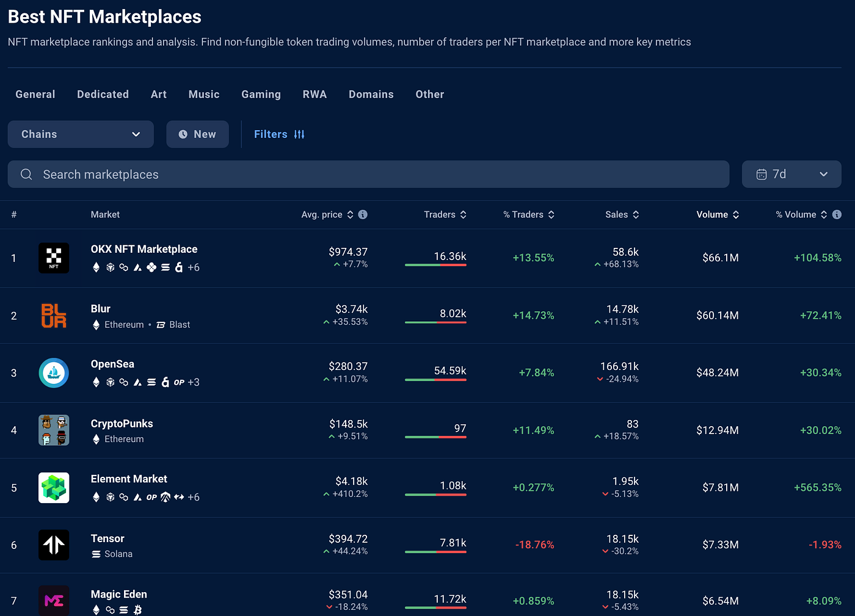This screenshot has width=855, height=616.
Task: Open the OKX NFT Marketplace link
Action: (144, 249)
